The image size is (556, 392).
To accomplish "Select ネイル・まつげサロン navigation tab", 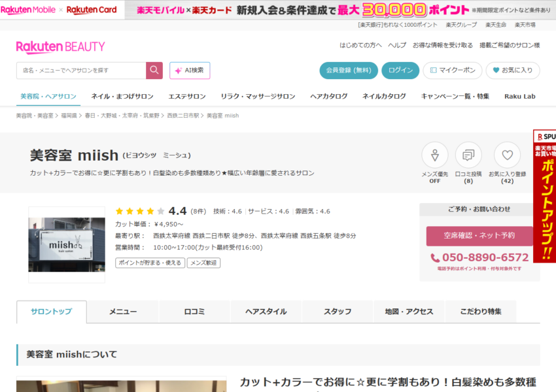I will 122,96.
